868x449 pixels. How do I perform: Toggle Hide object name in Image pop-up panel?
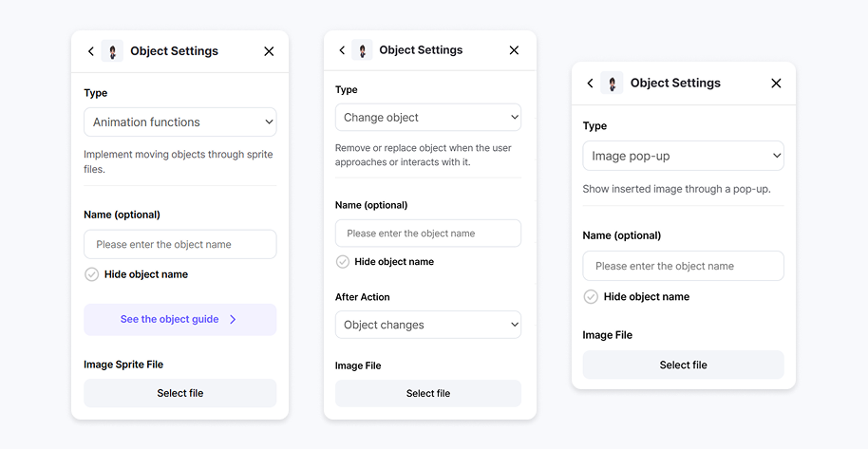pyautogui.click(x=591, y=297)
